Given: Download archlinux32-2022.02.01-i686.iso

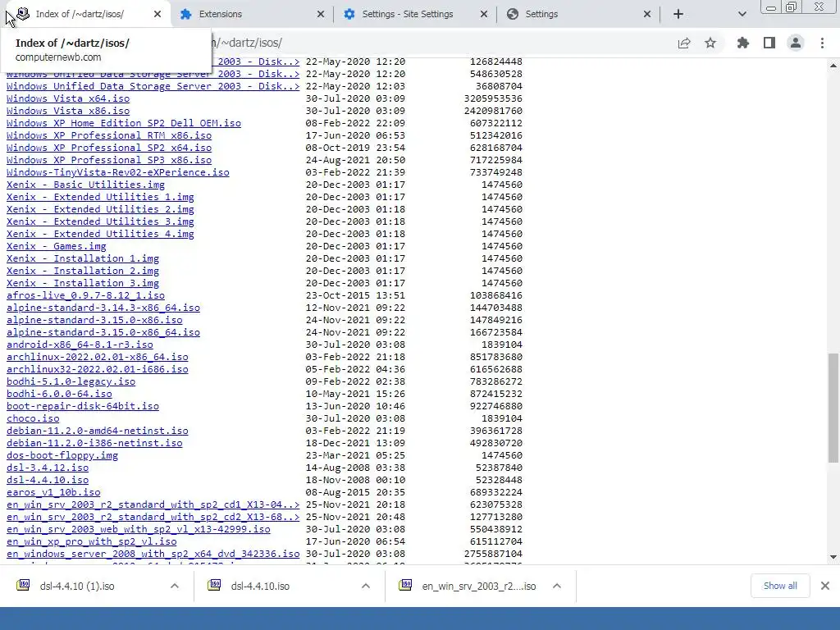Looking at the screenshot, I should [98, 370].
